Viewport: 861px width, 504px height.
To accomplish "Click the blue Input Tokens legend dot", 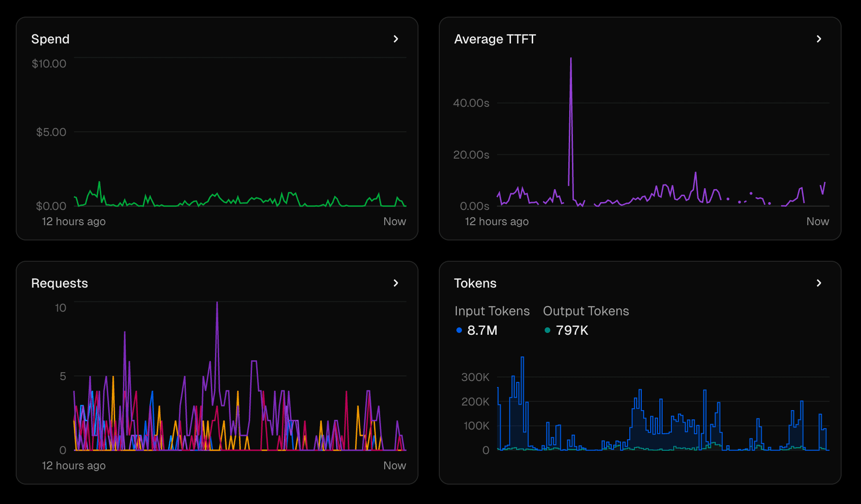I will click(x=459, y=330).
